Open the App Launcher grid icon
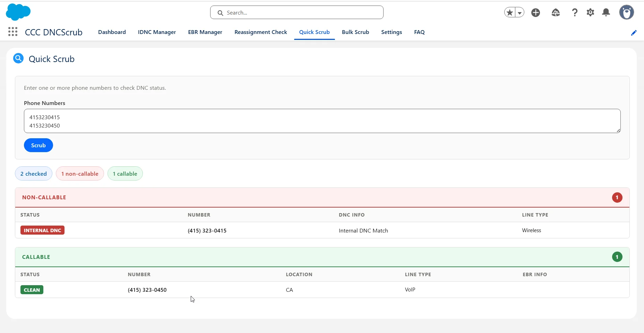 pos(13,32)
